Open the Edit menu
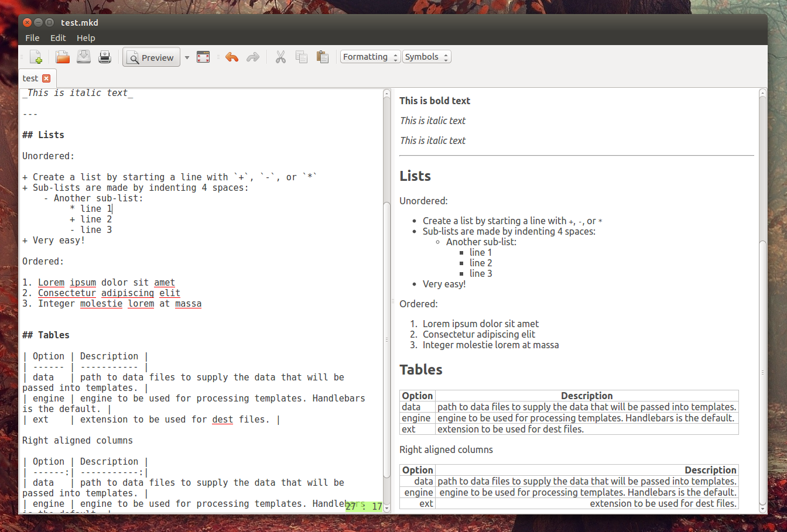 (x=58, y=37)
